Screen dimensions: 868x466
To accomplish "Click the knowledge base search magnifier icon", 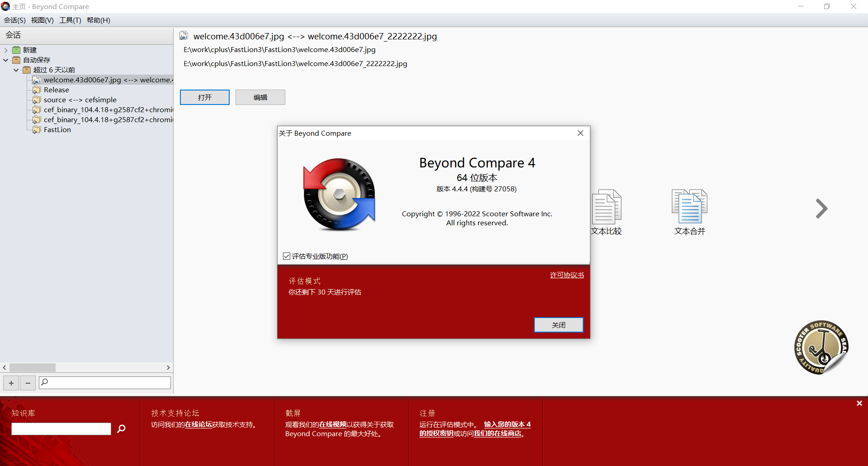I will 121,428.
